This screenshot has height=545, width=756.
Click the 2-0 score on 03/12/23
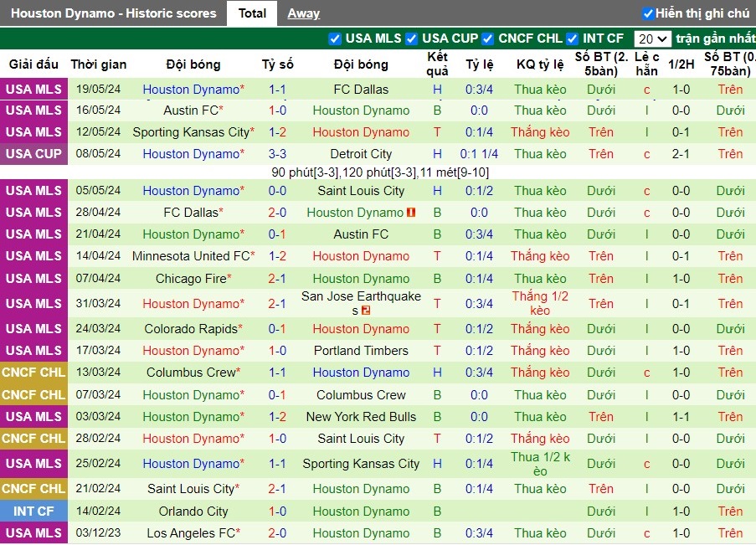pyautogui.click(x=277, y=533)
